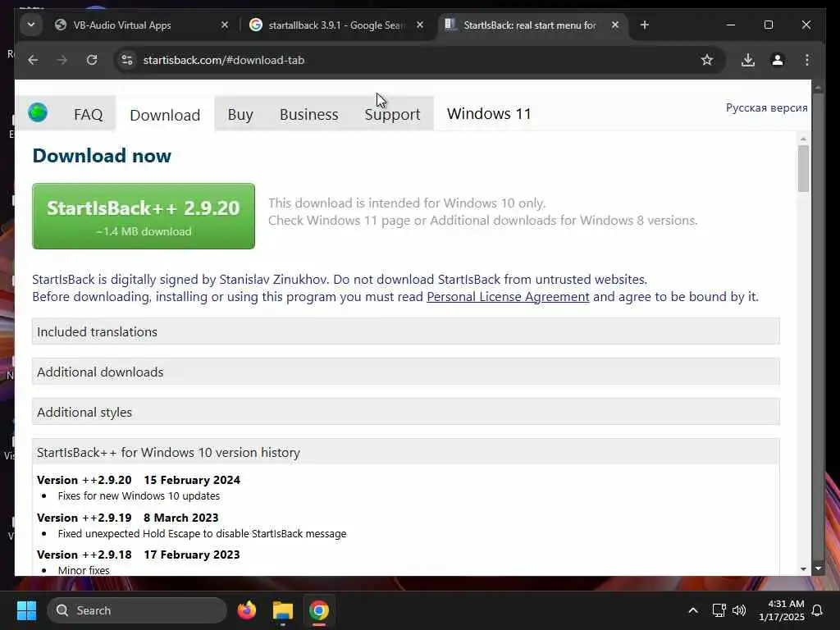The image size is (840, 630).
Task: Open the Personal License Agreement link
Action: click(x=508, y=297)
